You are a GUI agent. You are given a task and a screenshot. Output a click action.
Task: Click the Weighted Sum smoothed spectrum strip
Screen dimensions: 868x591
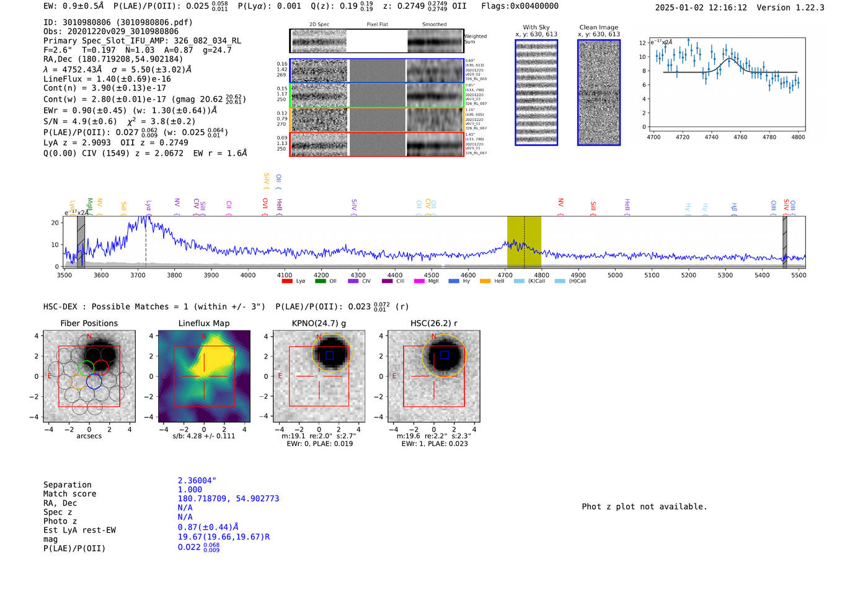pyautogui.click(x=435, y=42)
